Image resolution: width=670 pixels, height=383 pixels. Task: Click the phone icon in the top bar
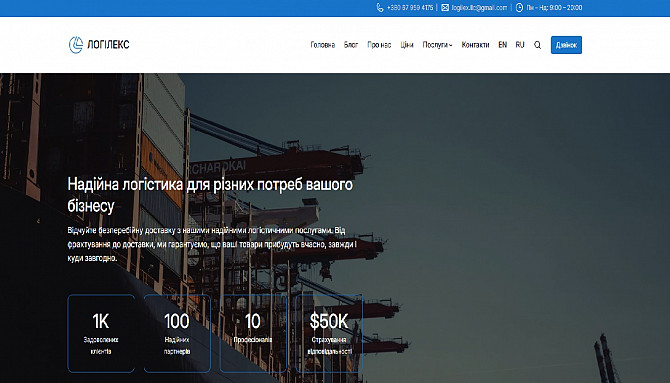click(380, 8)
